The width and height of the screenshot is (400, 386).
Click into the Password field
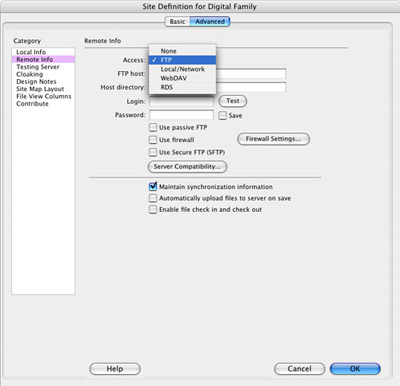181,115
